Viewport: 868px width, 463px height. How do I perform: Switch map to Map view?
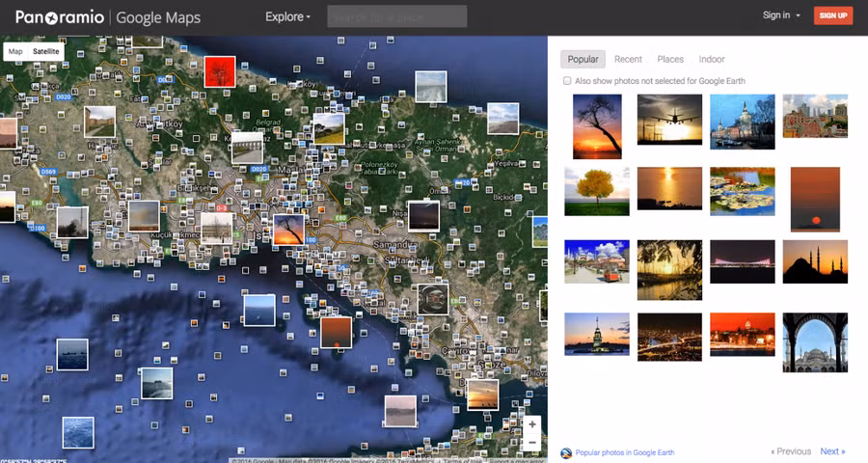[x=15, y=51]
